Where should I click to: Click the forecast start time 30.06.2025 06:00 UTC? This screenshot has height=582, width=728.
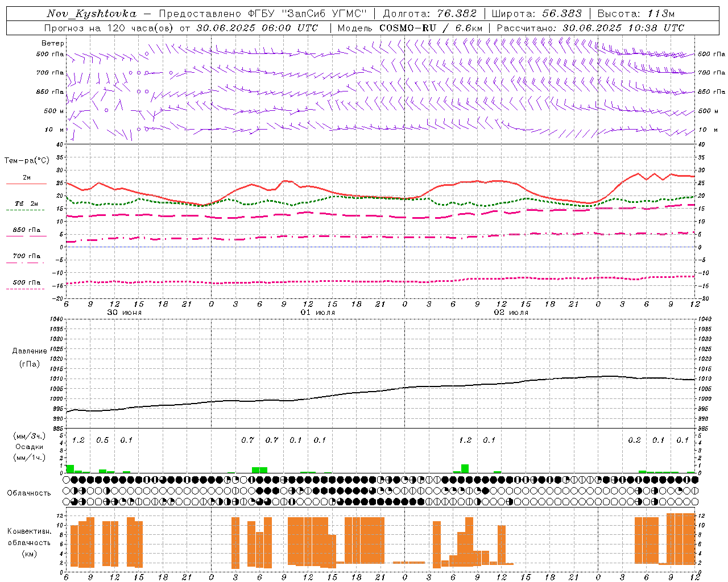(257, 28)
